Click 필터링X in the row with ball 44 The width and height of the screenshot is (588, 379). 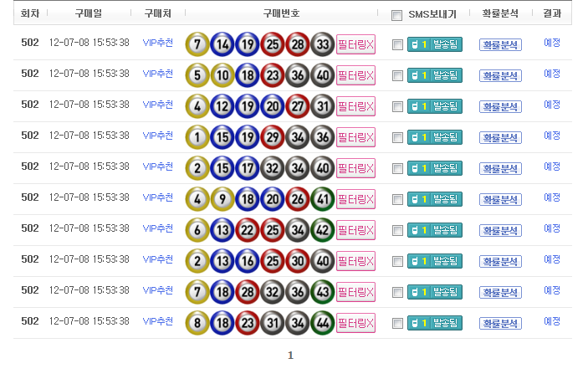[355, 323]
